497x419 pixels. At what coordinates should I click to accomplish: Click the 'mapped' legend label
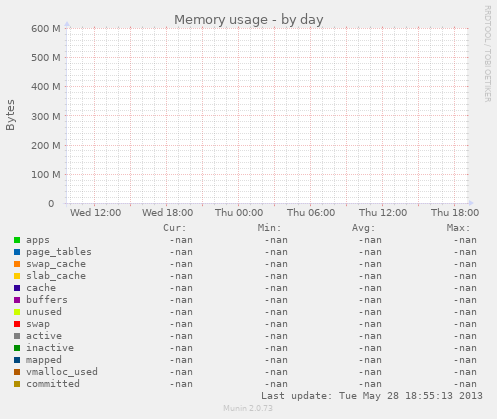[44, 360]
